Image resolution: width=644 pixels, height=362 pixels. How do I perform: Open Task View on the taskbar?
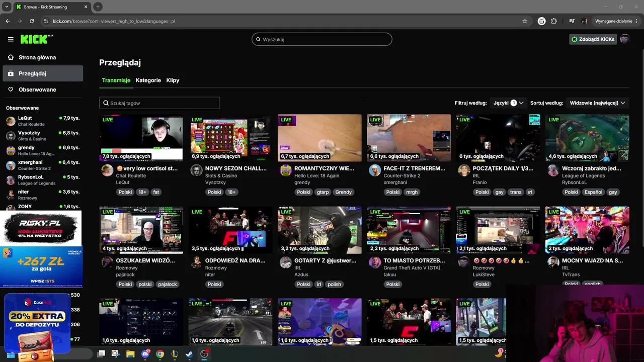[x=101, y=354]
